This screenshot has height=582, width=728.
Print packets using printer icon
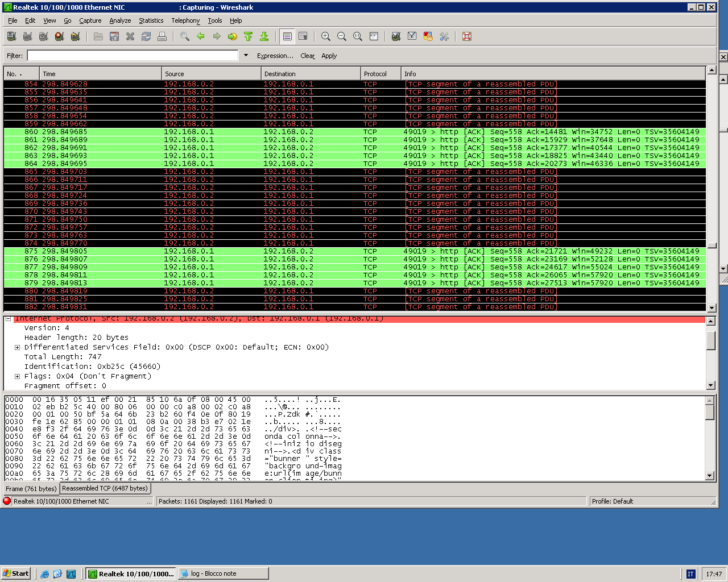(162, 36)
